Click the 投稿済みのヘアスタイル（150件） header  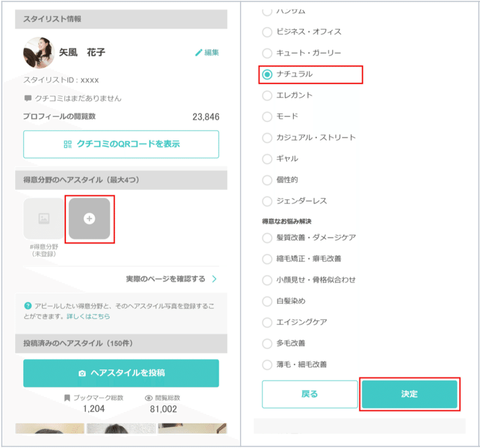[x=121, y=343]
